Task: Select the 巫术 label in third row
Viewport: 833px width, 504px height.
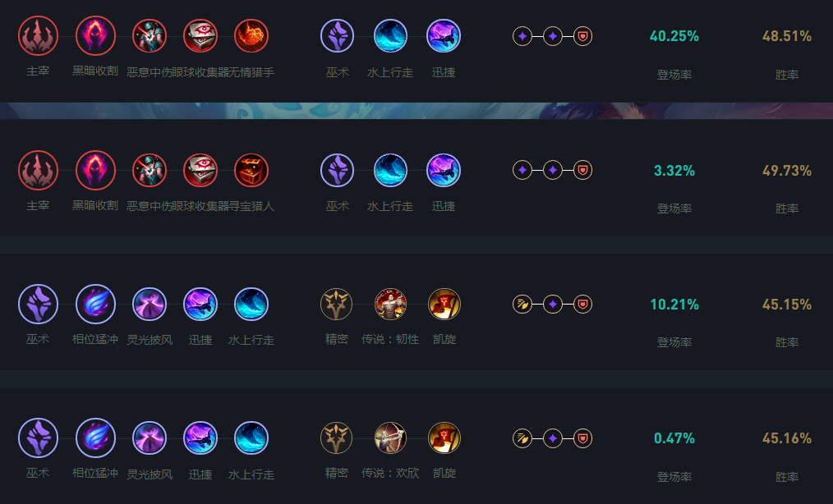Action: 38,339
